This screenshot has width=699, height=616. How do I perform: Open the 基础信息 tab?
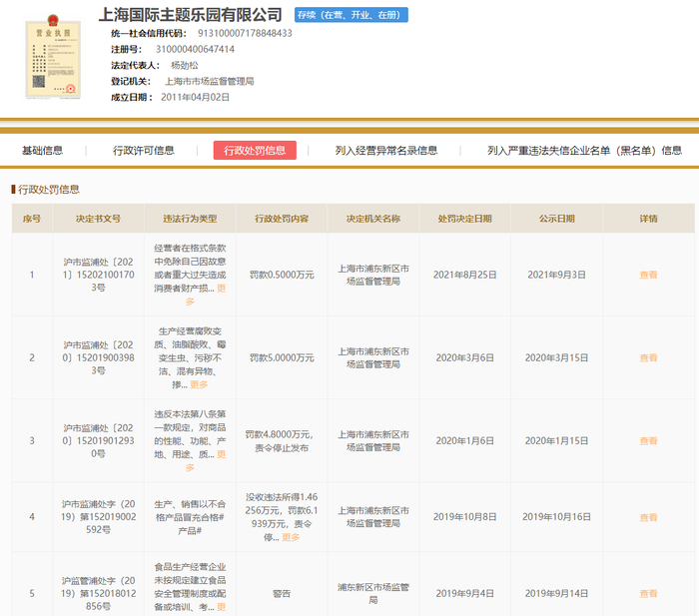[x=42, y=151]
